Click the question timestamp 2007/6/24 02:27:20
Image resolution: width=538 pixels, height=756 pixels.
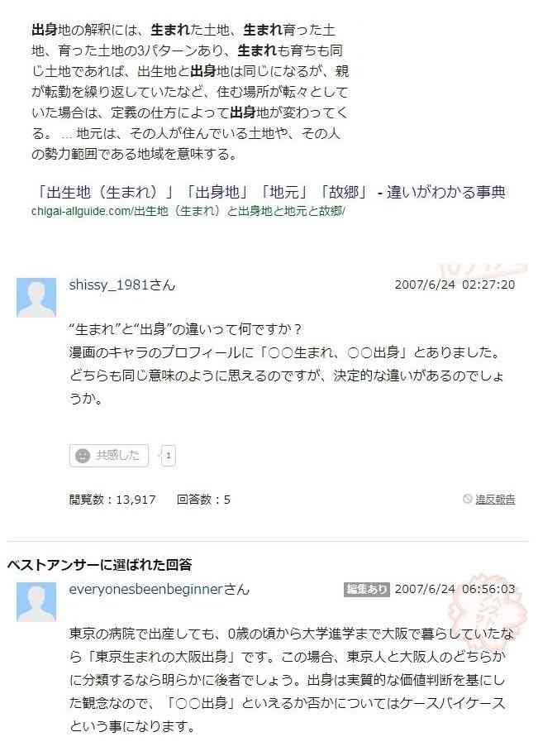pyautogui.click(x=455, y=285)
